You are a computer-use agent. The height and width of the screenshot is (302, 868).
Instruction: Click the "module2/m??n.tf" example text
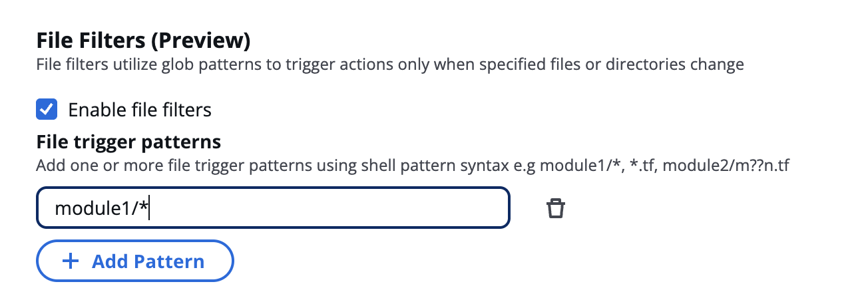click(726, 164)
